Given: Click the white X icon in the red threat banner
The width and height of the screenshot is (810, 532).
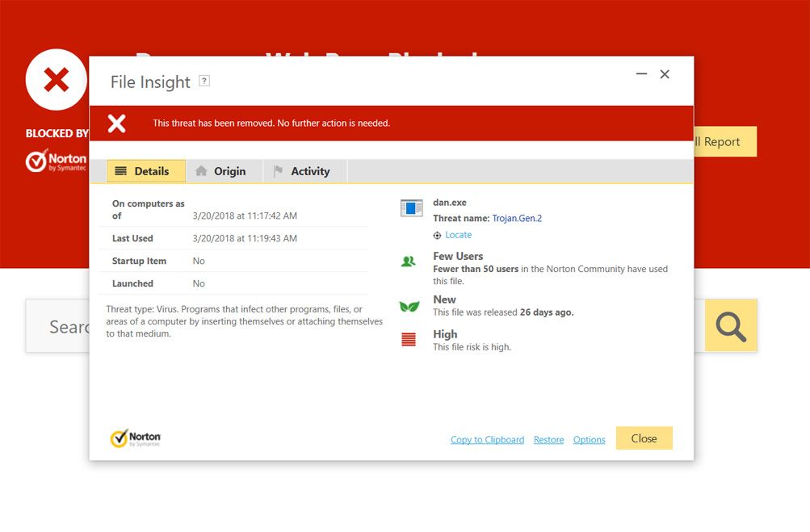Looking at the screenshot, I should [x=117, y=124].
